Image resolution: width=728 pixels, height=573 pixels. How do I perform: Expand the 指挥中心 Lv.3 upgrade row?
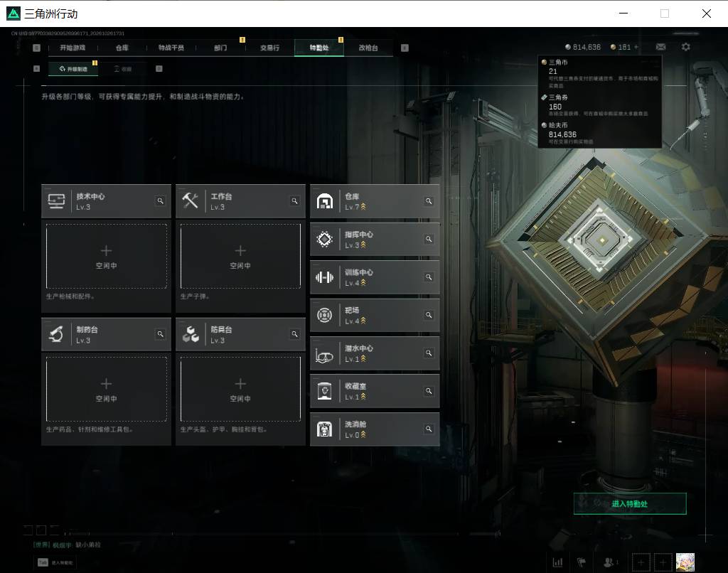[x=375, y=239]
